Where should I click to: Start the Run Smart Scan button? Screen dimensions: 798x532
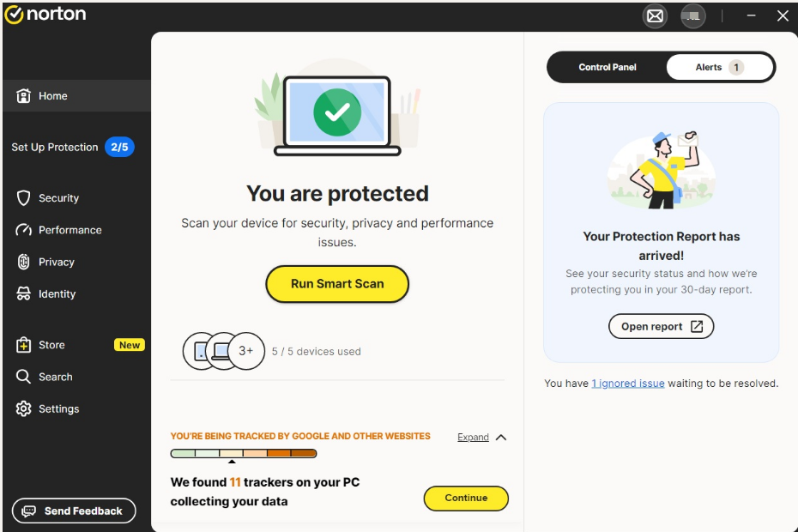point(337,284)
